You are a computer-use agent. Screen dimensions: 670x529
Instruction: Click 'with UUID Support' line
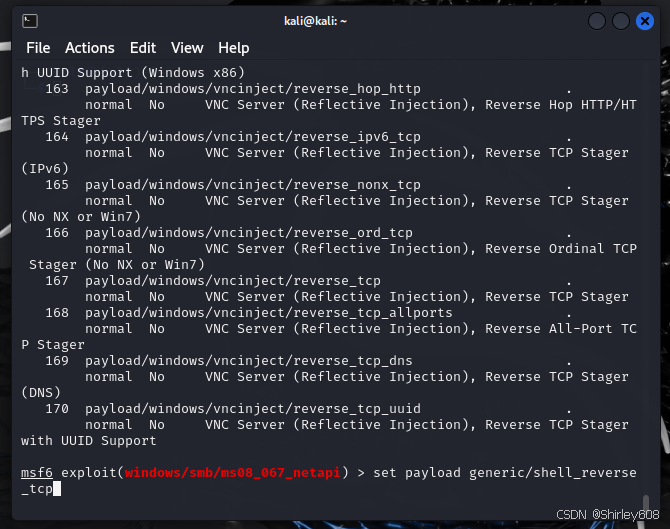pos(89,441)
